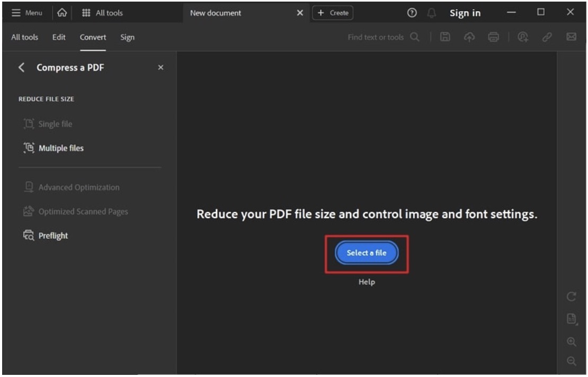
Task: Click the rotate clockwise icon
Action: (x=571, y=297)
